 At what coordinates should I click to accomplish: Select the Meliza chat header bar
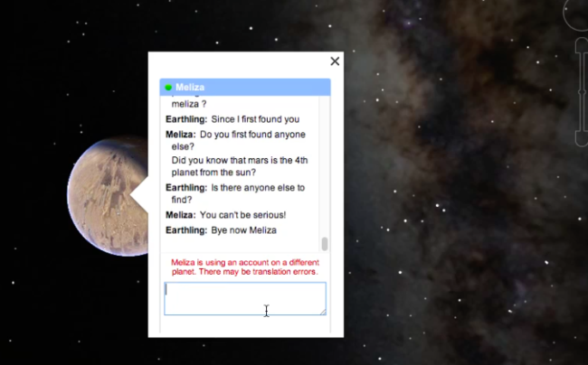[x=244, y=88]
